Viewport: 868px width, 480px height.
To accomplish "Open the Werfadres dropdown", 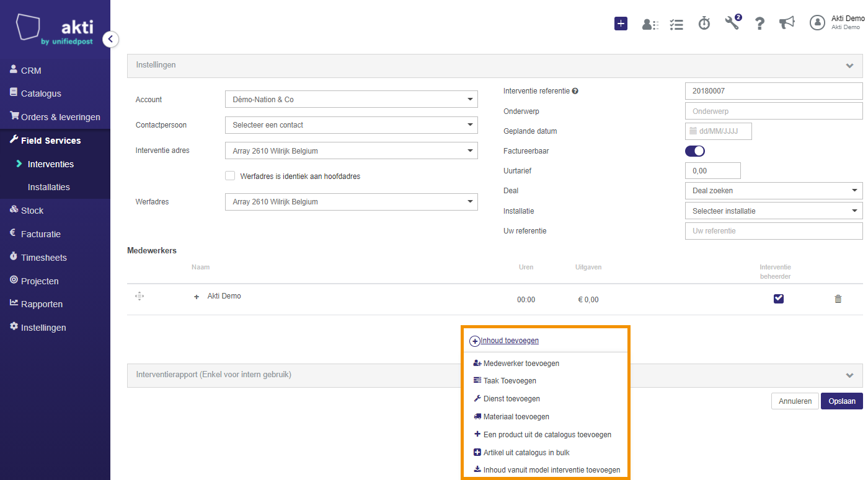I will coord(352,202).
